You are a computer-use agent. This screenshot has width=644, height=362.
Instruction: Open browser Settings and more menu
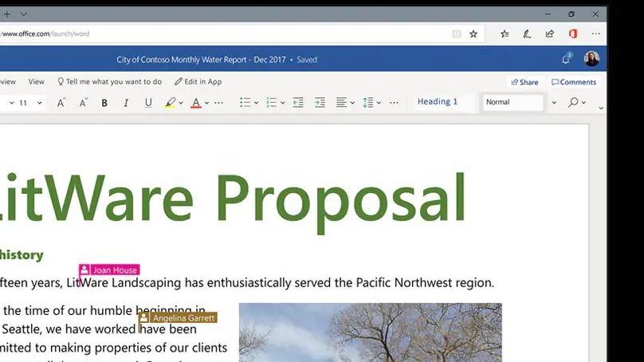click(x=596, y=33)
